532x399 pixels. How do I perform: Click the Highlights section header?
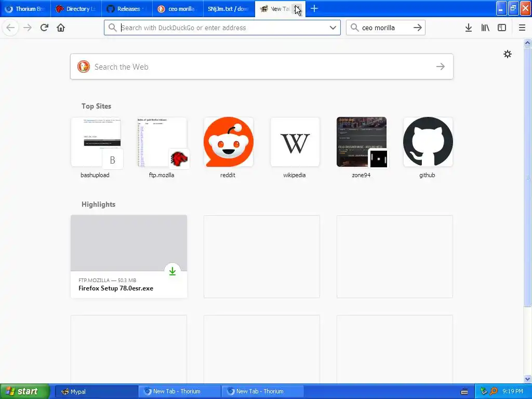98,204
